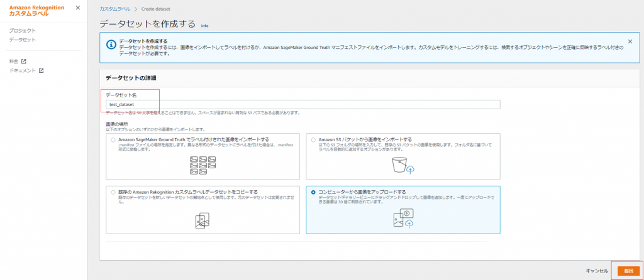Select the copy existing dataset radio
The image size is (644, 280).
113,192
